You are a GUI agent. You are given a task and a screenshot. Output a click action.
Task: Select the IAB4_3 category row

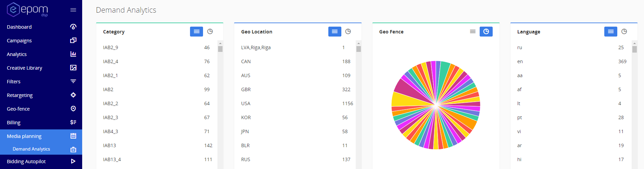[x=156, y=131]
